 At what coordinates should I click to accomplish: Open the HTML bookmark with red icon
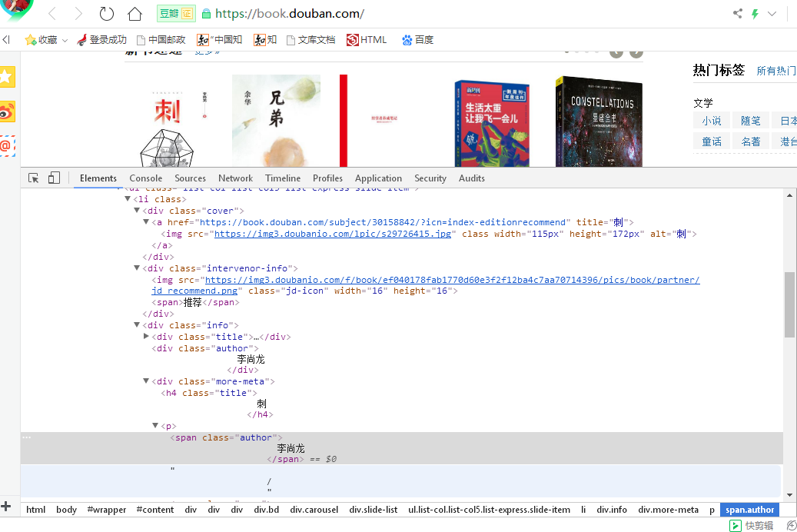click(x=367, y=40)
